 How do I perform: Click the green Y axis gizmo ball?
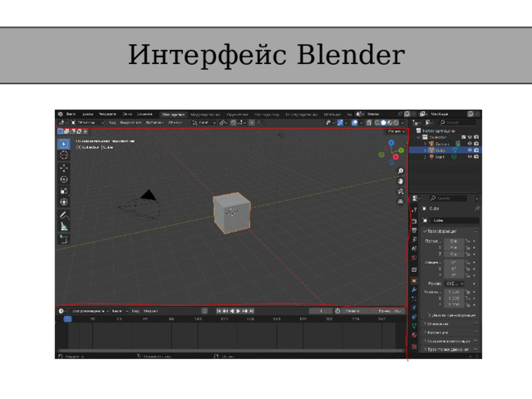401,150
